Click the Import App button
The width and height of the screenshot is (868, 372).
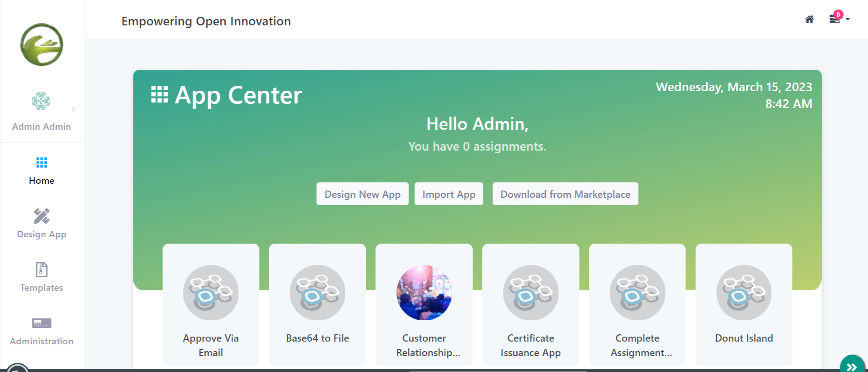pos(449,194)
